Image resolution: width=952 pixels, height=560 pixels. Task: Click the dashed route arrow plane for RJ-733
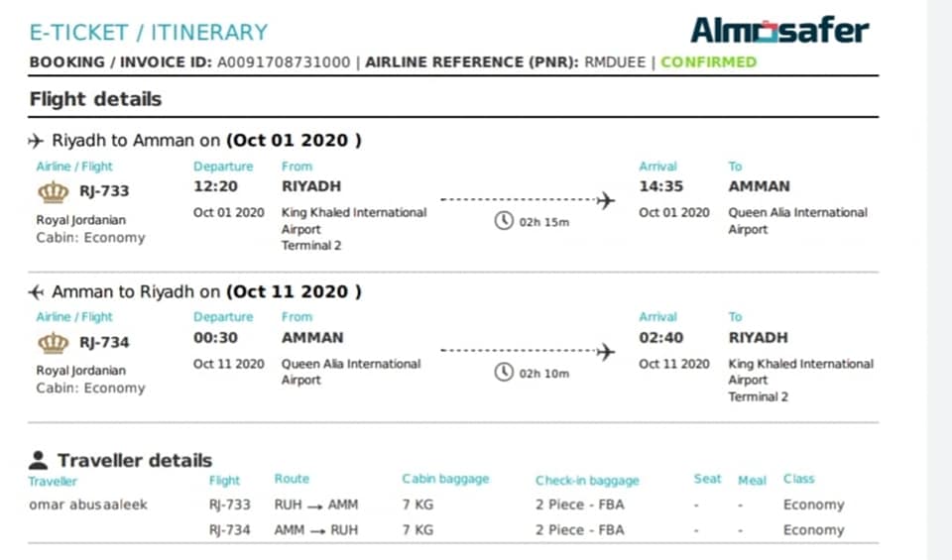[605, 199]
